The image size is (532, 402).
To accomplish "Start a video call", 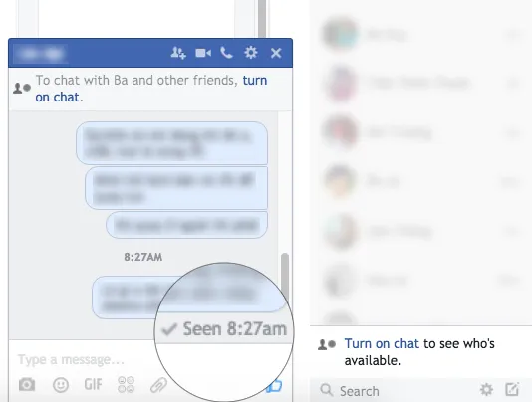I will 203,53.
